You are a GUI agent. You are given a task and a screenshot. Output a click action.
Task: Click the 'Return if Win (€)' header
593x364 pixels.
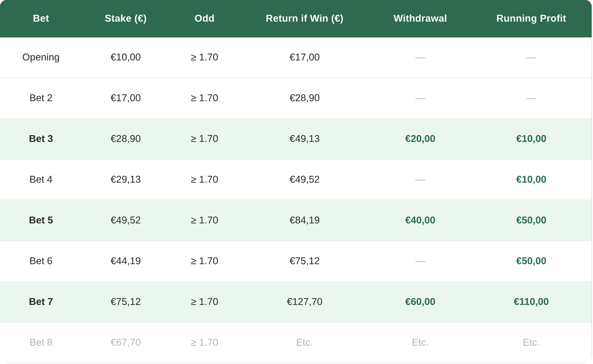pyautogui.click(x=305, y=18)
